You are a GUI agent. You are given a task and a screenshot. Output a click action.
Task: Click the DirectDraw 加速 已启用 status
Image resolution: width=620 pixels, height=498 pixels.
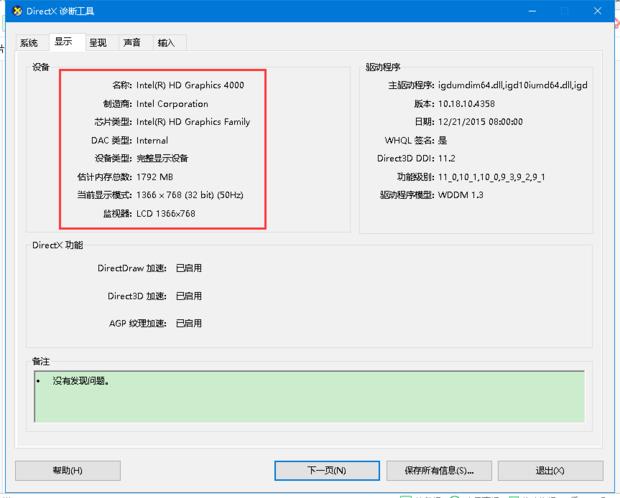click(189, 268)
